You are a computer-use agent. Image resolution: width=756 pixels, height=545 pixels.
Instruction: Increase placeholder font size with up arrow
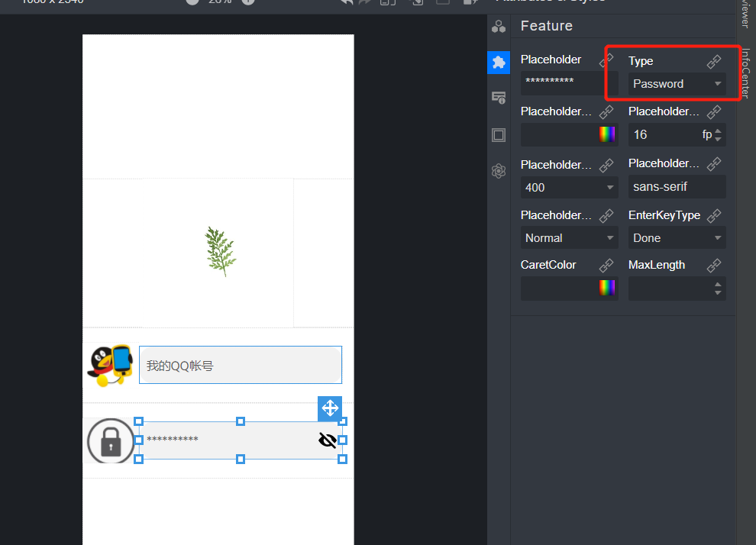pyautogui.click(x=718, y=131)
